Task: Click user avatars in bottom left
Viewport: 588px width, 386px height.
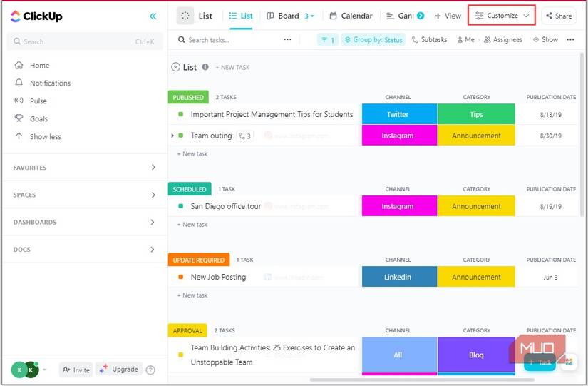Action: click(x=25, y=370)
